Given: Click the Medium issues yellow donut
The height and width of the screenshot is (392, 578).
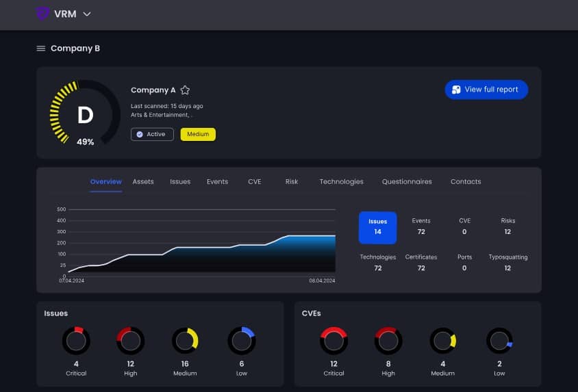Looking at the screenshot, I should [185, 340].
